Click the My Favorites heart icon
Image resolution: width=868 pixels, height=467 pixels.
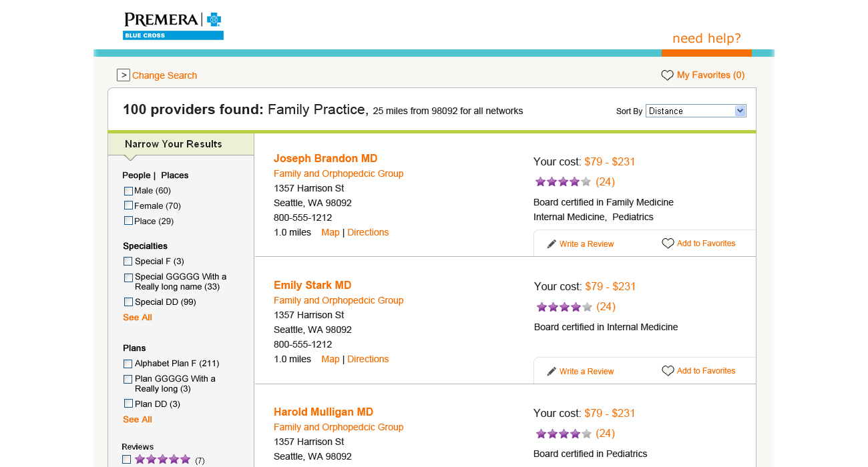667,75
